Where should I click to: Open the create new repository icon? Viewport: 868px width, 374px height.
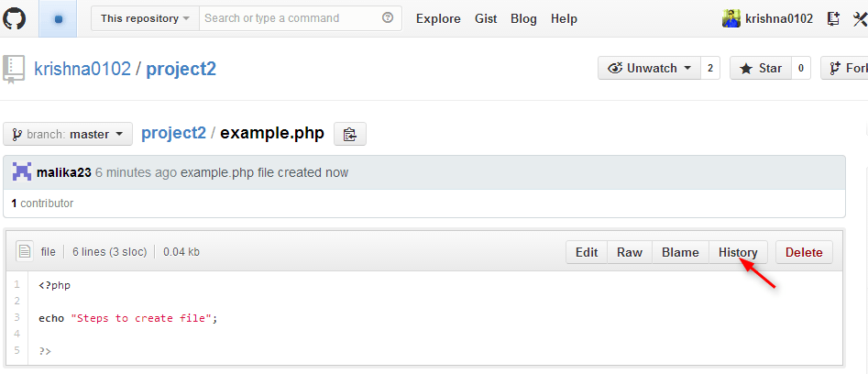[833, 19]
